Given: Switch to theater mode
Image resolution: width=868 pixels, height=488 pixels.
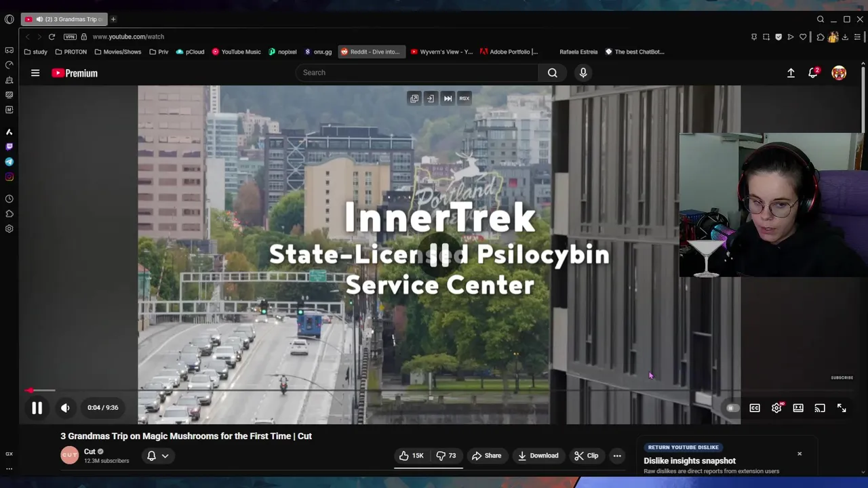Looking at the screenshot, I should click(x=798, y=408).
